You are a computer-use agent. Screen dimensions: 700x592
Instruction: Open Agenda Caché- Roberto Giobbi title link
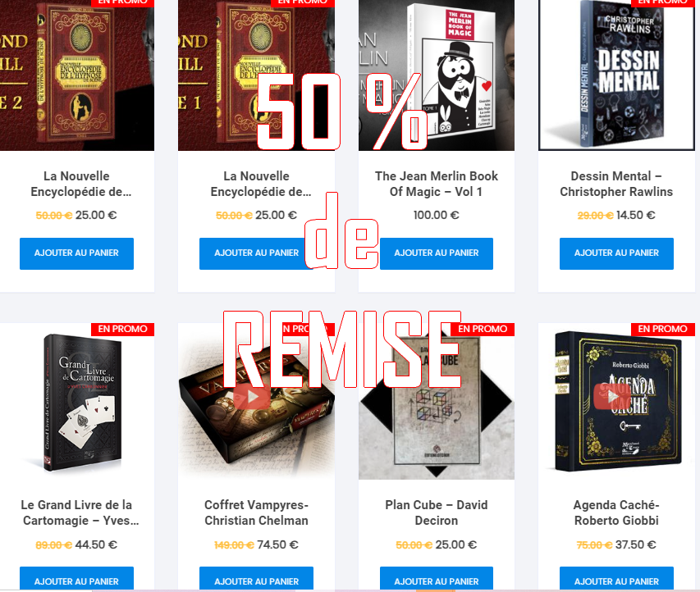616,512
